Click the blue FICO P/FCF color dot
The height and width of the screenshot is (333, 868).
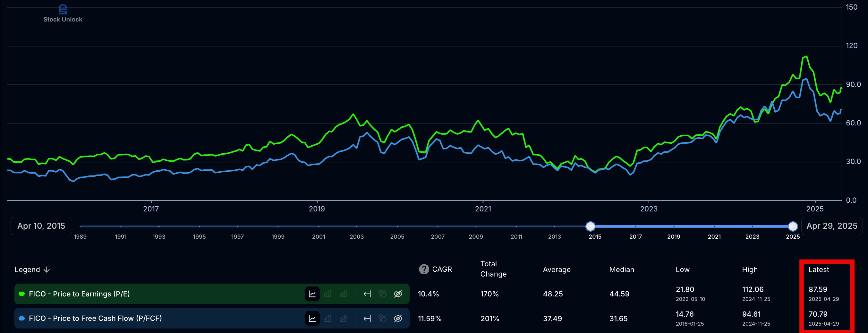[x=22, y=319]
